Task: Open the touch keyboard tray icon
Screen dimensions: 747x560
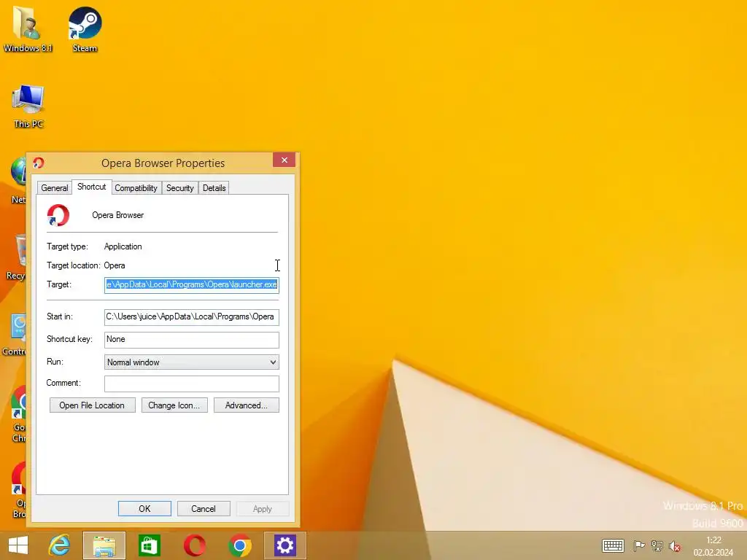Action: (x=613, y=545)
